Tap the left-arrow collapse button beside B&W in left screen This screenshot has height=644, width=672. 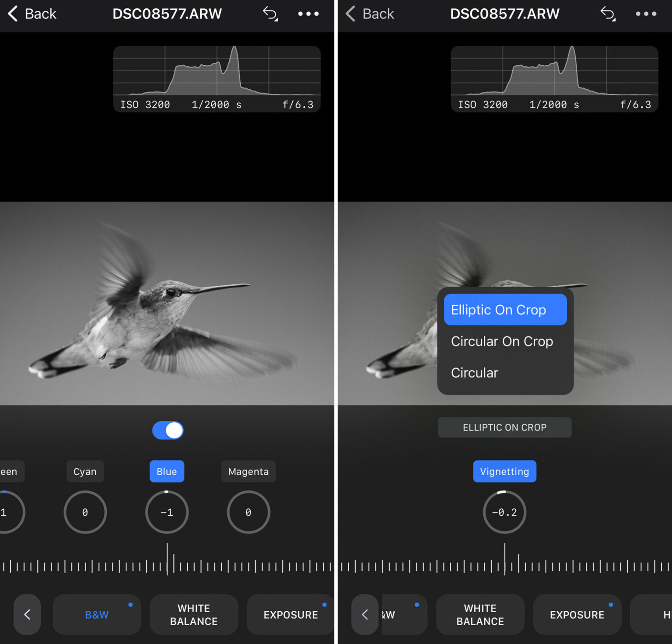click(27, 614)
